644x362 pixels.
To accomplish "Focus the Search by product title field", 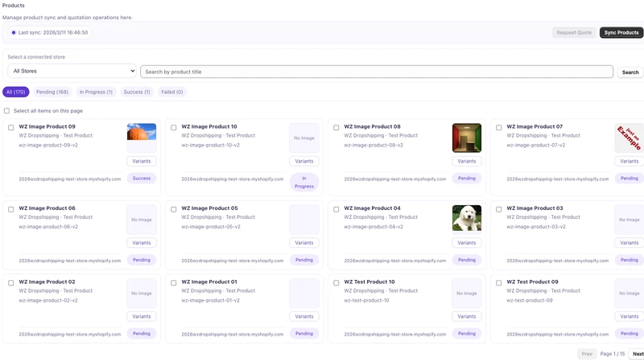I will (x=377, y=72).
